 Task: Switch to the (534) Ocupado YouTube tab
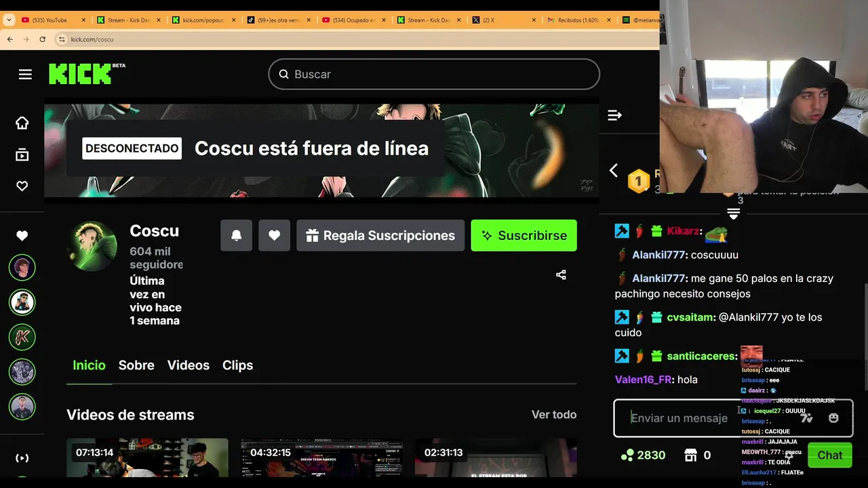(353, 20)
